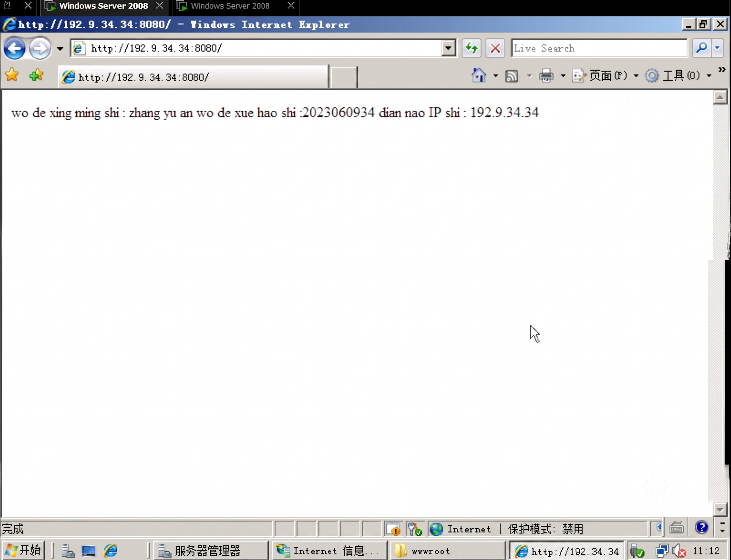Click the scroll down arrow of the page
This screenshot has height=560, width=731.
(720, 510)
